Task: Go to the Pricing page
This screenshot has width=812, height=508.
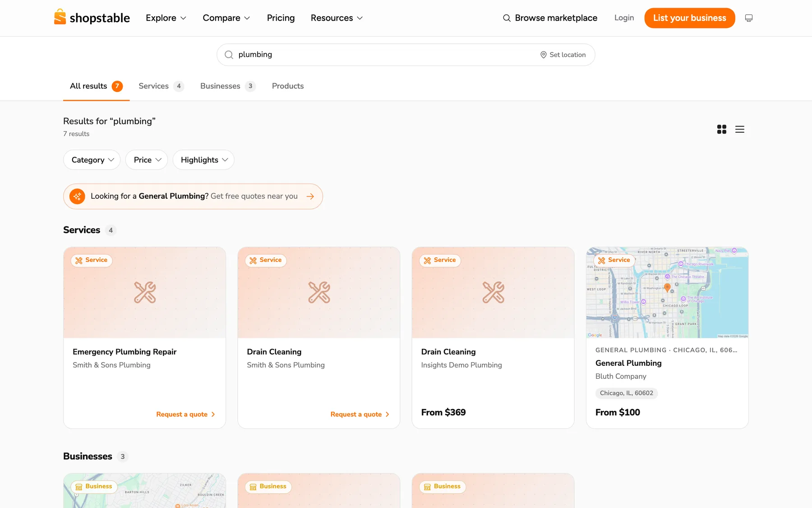Action: point(281,18)
